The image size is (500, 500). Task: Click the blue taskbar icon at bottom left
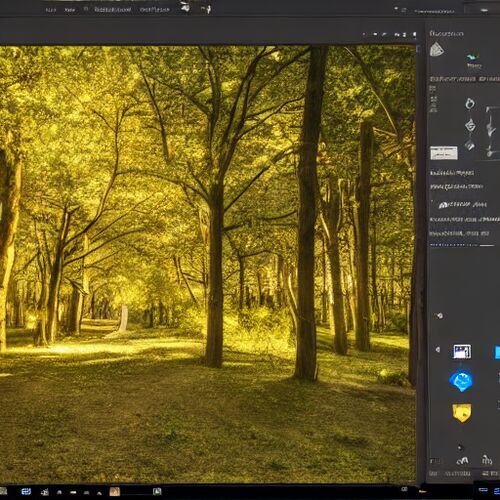coord(26,491)
